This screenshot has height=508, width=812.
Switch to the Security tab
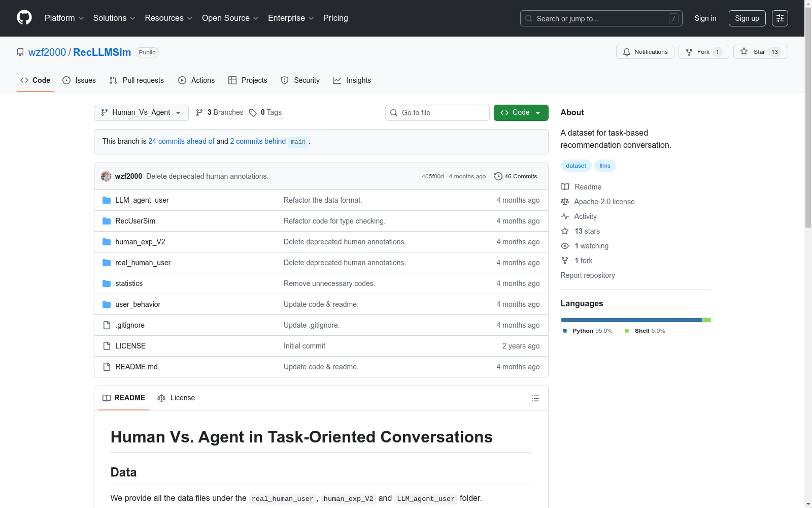(300, 80)
